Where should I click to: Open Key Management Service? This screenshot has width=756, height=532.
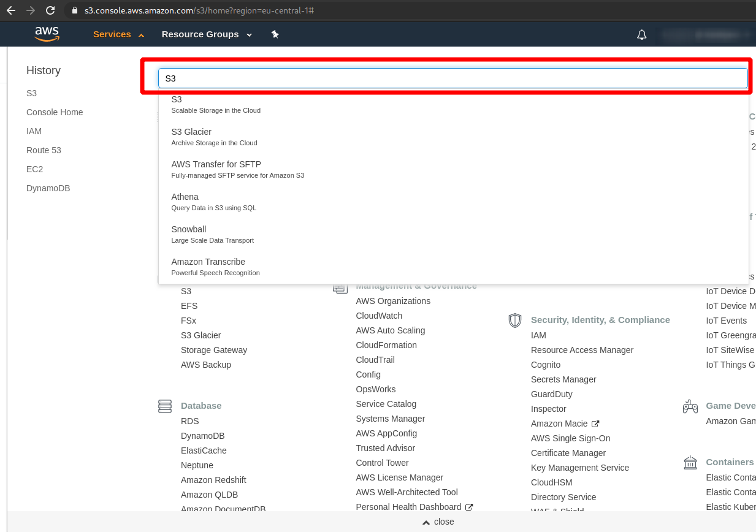tap(580, 468)
